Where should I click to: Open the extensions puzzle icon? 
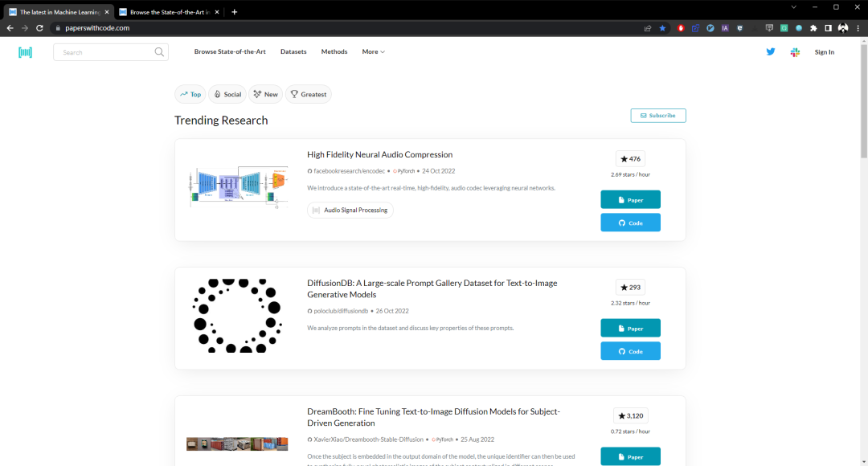click(x=813, y=27)
